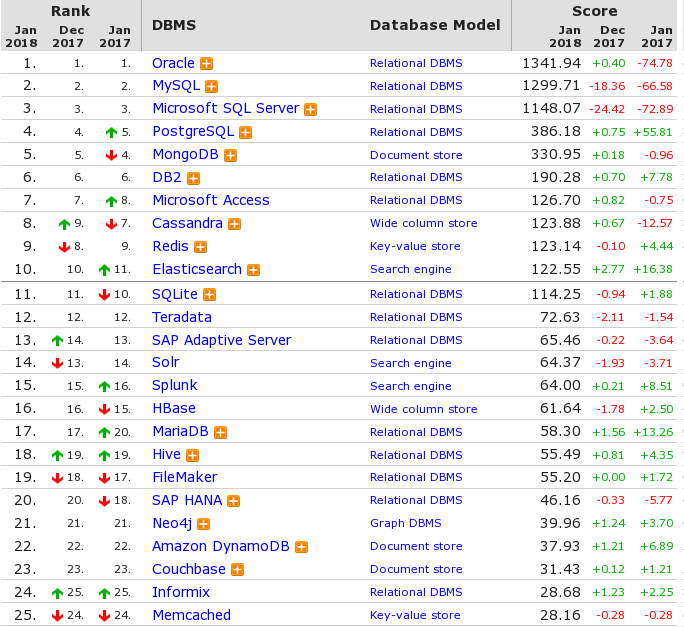Click the Score column header
This screenshot has width=684, height=627.
[x=594, y=11]
